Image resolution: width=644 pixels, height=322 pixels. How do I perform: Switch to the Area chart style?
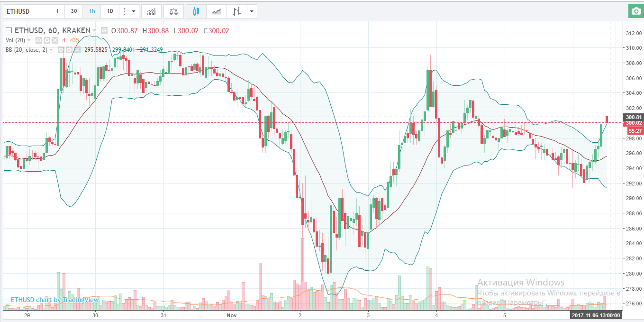pos(217,11)
